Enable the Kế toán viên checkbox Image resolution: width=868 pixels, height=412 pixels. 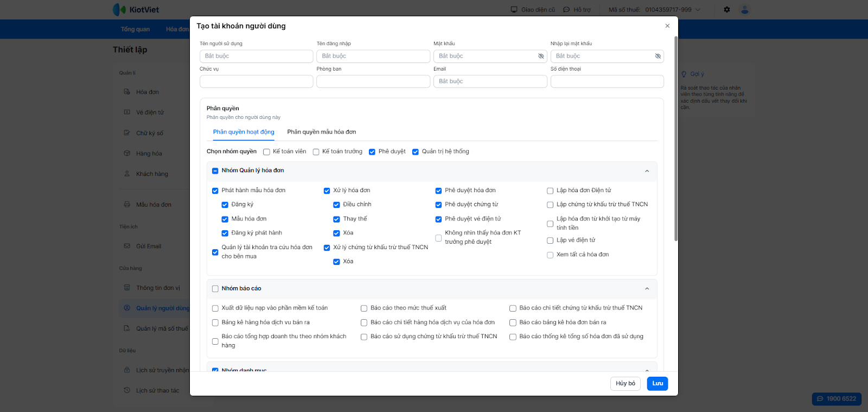pyautogui.click(x=266, y=152)
